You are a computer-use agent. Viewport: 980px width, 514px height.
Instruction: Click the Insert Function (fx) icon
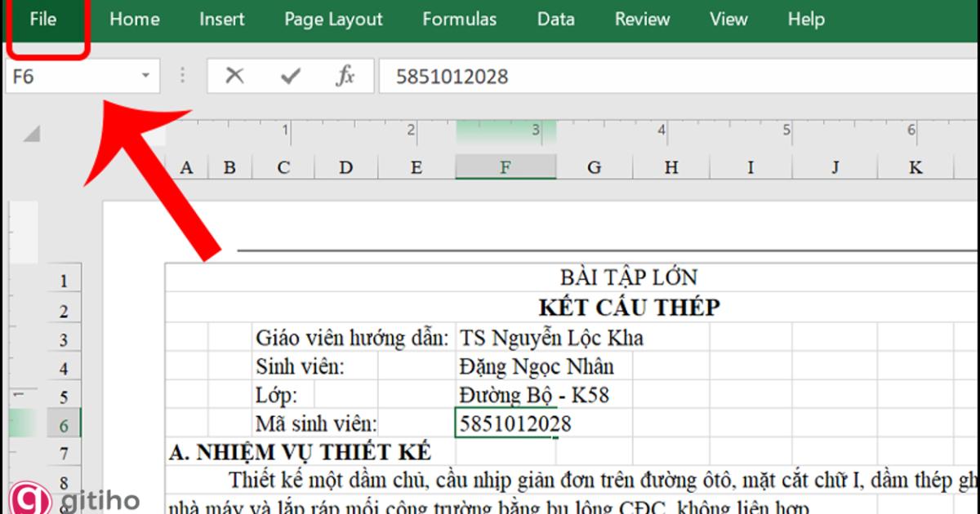pyautogui.click(x=346, y=75)
